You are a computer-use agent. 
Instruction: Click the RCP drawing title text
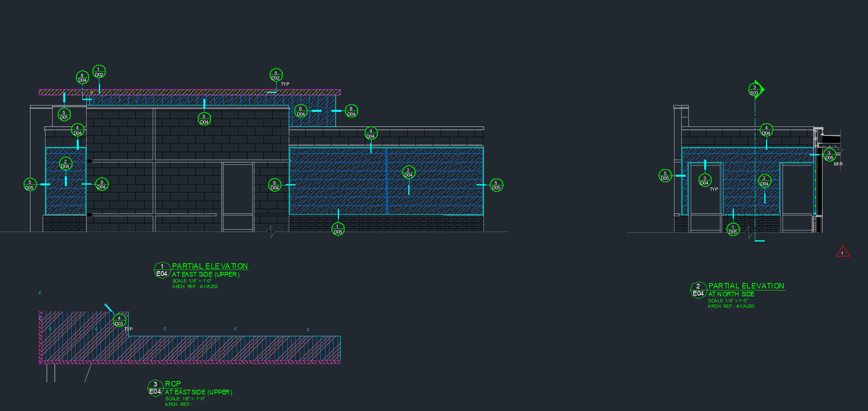coord(173,384)
